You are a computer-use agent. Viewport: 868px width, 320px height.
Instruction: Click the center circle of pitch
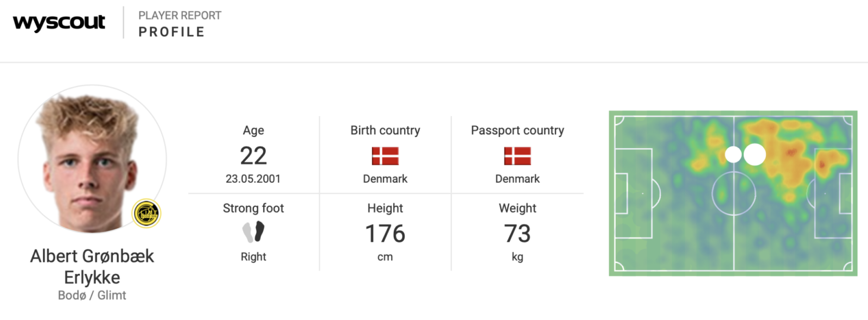(733, 193)
